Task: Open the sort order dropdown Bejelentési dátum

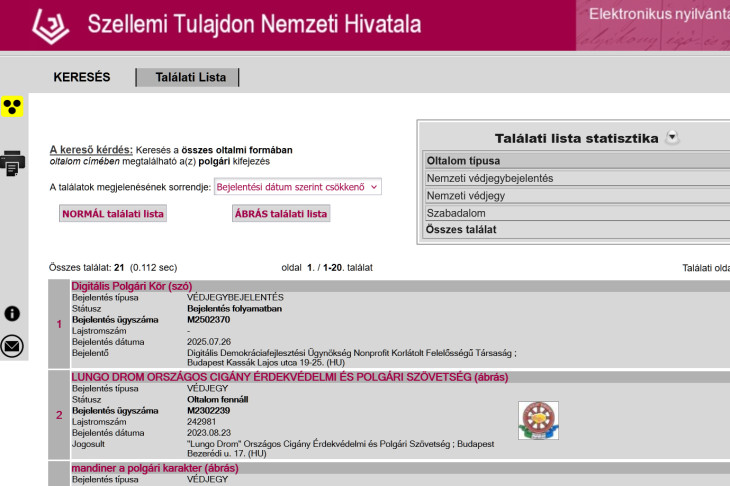Action: [x=297, y=187]
